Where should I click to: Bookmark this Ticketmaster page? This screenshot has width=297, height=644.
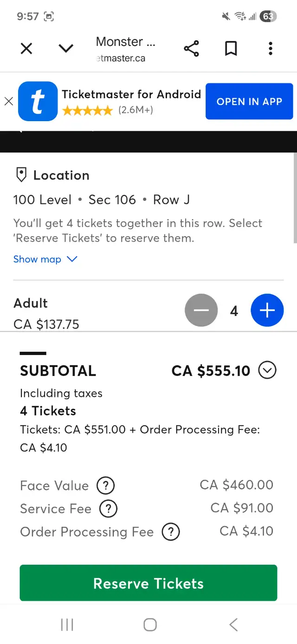(x=231, y=48)
